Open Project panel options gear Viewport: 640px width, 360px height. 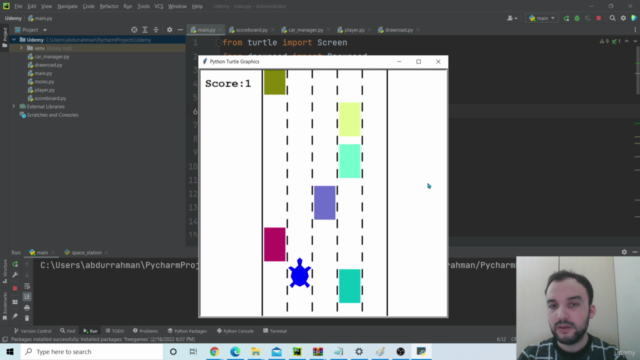(x=169, y=30)
